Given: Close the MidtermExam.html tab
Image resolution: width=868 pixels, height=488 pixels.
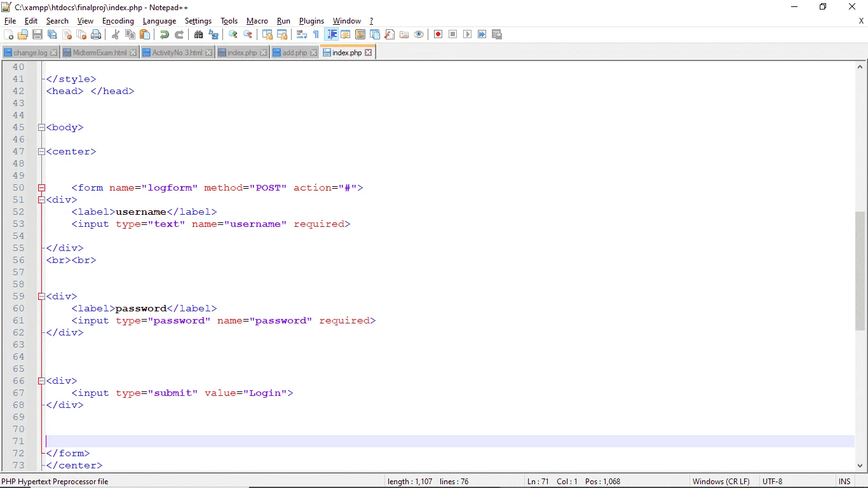Looking at the screenshot, I should click(x=133, y=53).
